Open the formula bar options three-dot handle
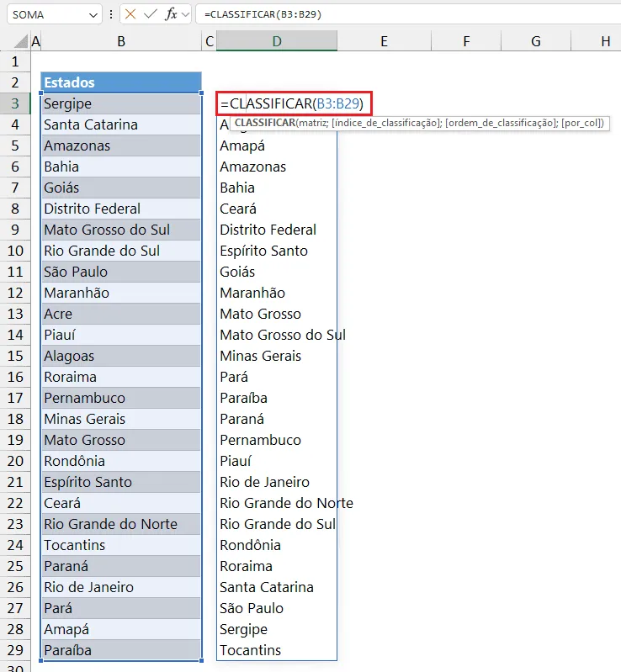Viewport: 621px width, 672px height. tap(111, 14)
